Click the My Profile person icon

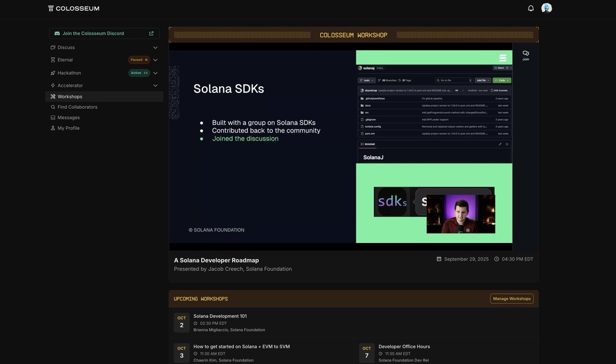pyautogui.click(x=53, y=128)
